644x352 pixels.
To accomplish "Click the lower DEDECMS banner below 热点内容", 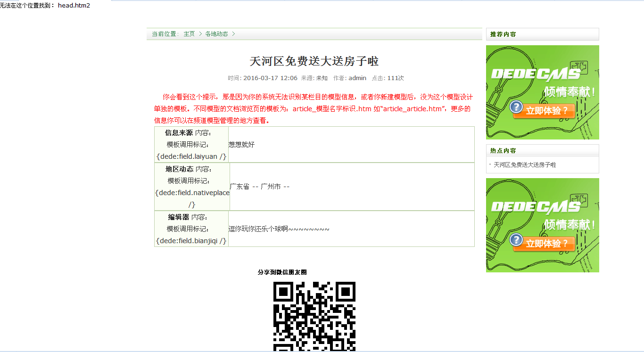I will 543,225.
